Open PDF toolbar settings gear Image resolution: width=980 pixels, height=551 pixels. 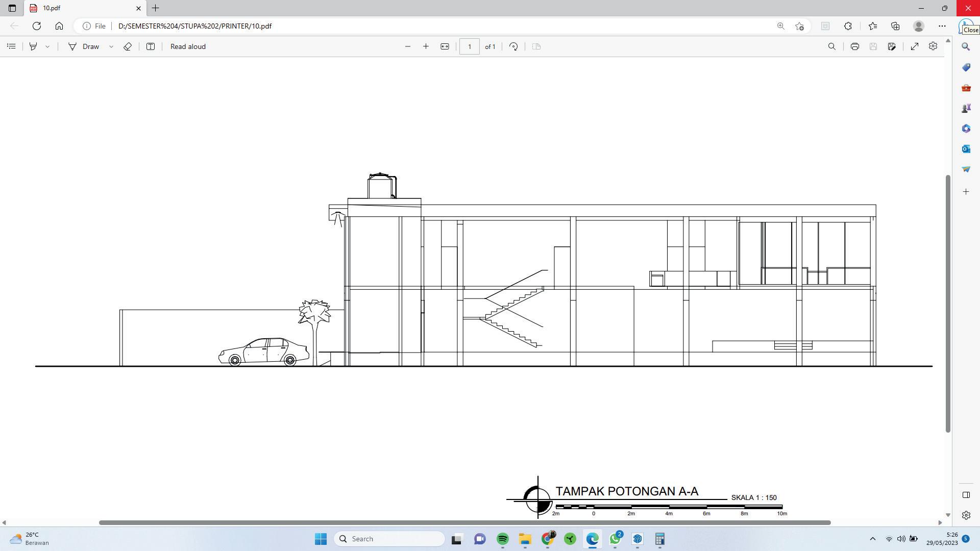[x=933, y=46]
